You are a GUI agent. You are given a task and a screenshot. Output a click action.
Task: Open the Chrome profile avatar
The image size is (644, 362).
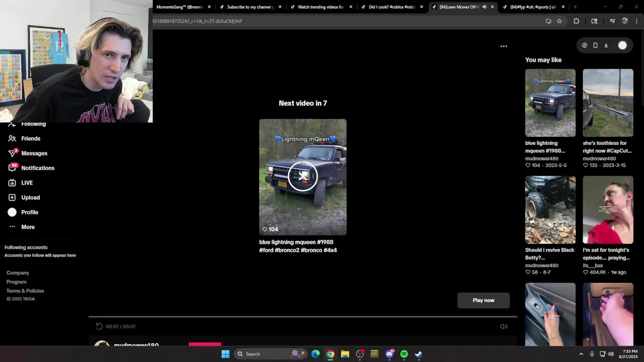(625, 21)
